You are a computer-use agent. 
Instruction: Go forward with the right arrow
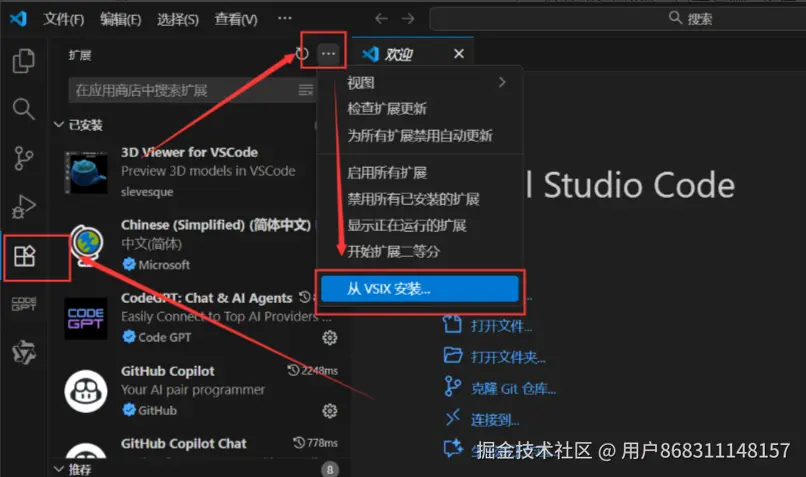[408, 19]
